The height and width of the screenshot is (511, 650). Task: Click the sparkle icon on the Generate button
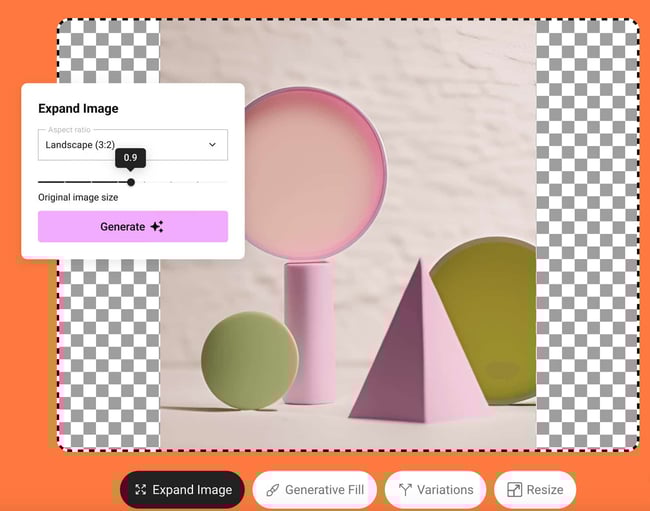[x=157, y=227]
